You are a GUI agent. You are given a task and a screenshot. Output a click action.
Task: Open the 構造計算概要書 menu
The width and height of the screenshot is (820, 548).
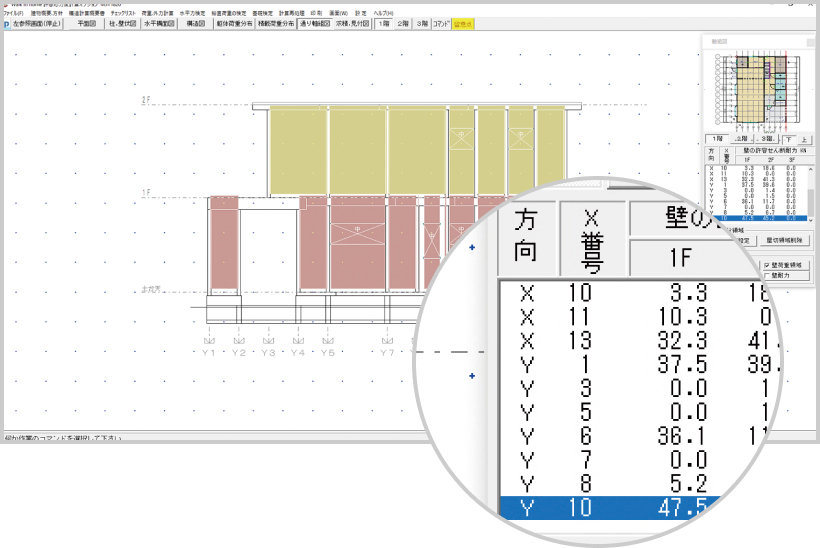87,13
